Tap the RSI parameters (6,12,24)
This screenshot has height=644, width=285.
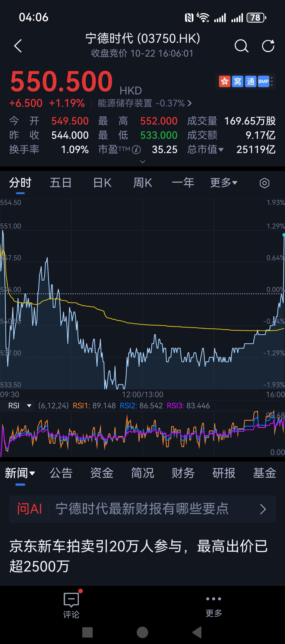(53, 406)
